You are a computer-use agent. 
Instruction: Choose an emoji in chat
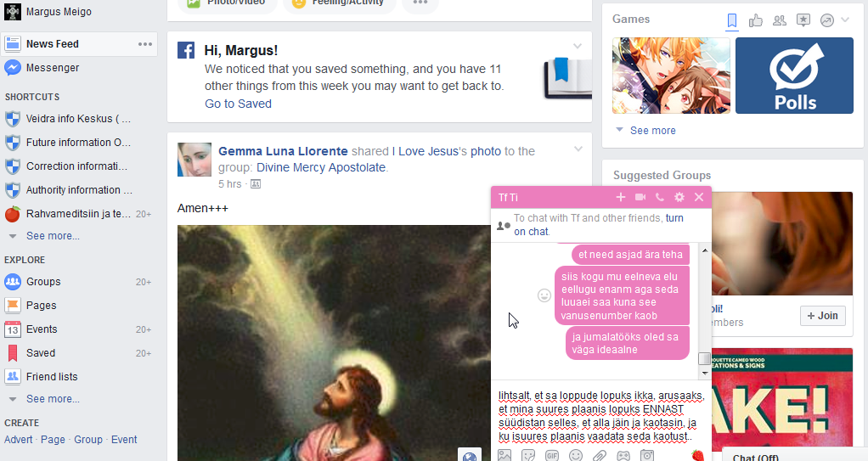(576, 455)
